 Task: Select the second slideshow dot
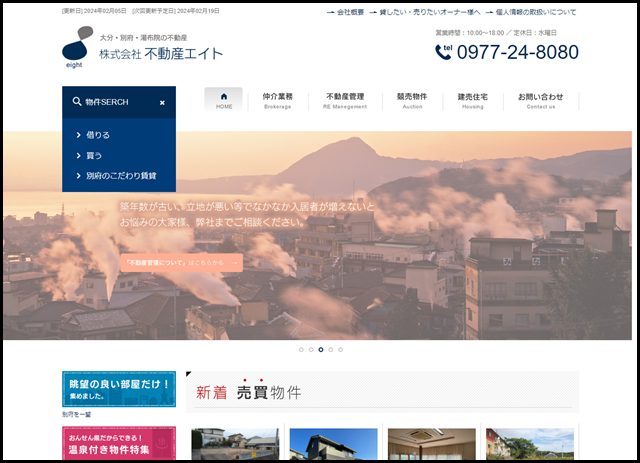pos(311,349)
